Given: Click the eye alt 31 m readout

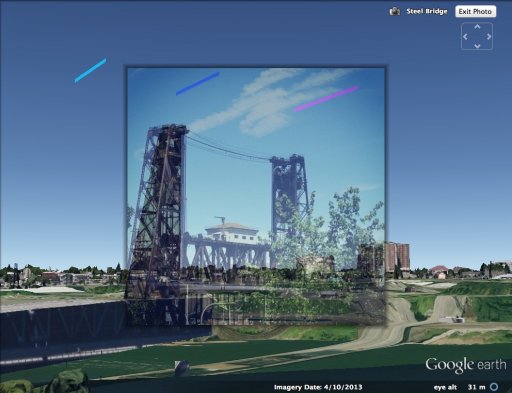Looking at the screenshot, I should [459, 387].
